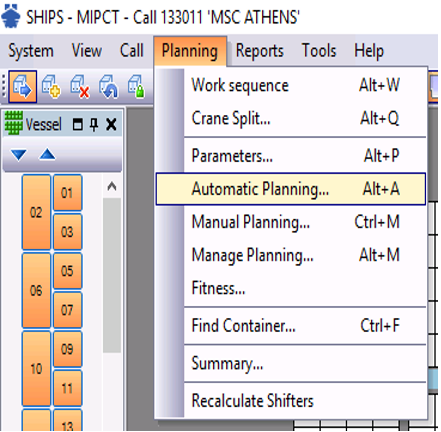Select bay 02 in vessel list
The width and height of the screenshot is (441, 432).
point(36,212)
